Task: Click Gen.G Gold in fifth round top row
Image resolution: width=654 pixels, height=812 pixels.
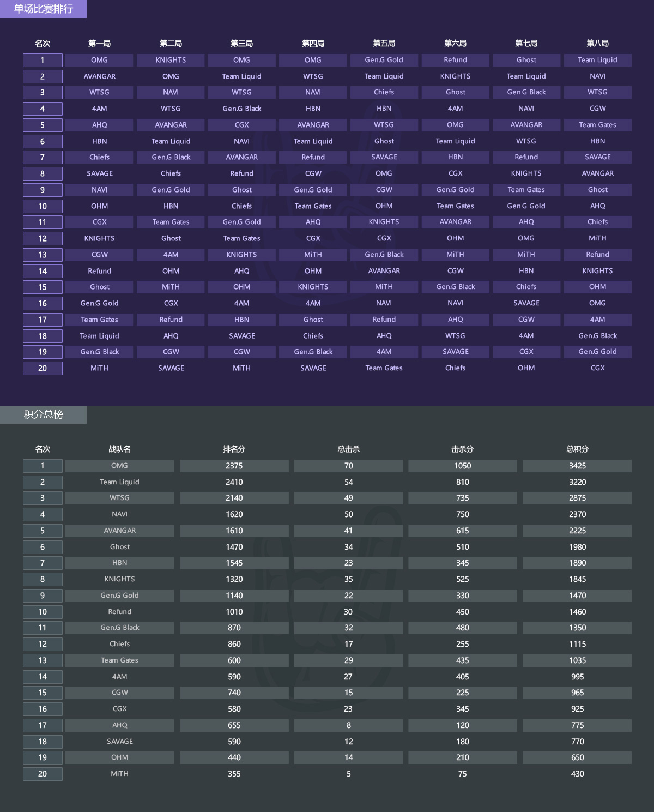Action: 384,60
